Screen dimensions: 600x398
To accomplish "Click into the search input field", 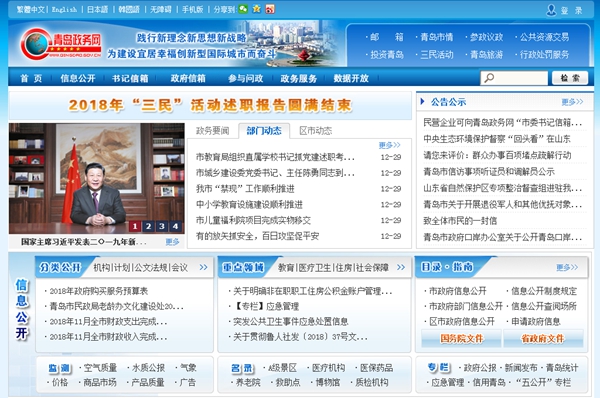I will (514, 78).
